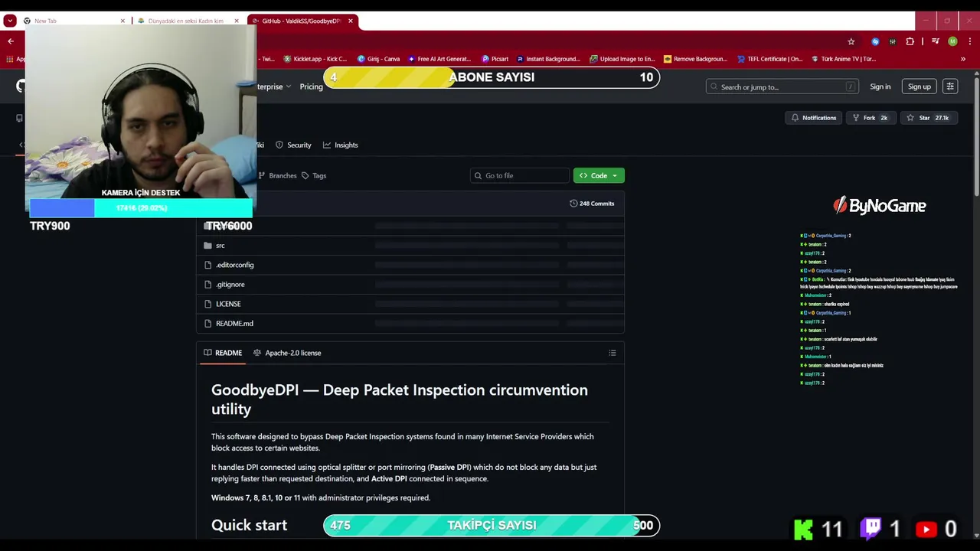The height and width of the screenshot is (551, 980).
Task: Open the Remove Background bookmark
Action: pos(695,59)
